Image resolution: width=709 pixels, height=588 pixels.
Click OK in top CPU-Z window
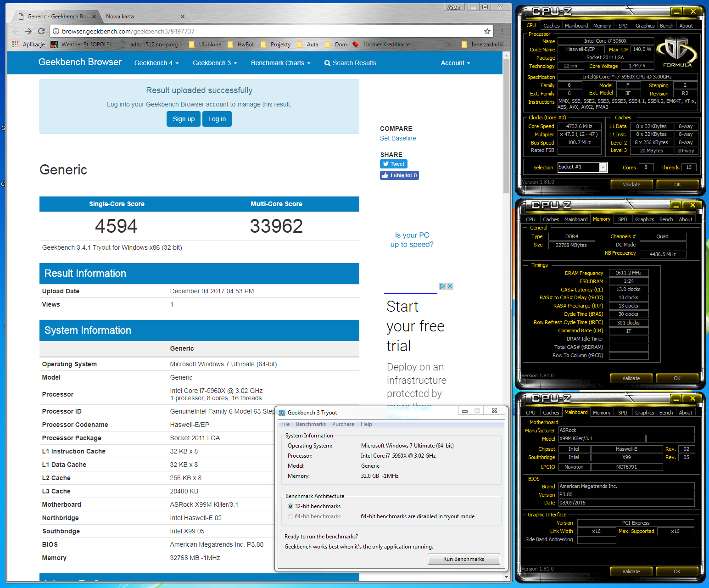[x=677, y=185]
